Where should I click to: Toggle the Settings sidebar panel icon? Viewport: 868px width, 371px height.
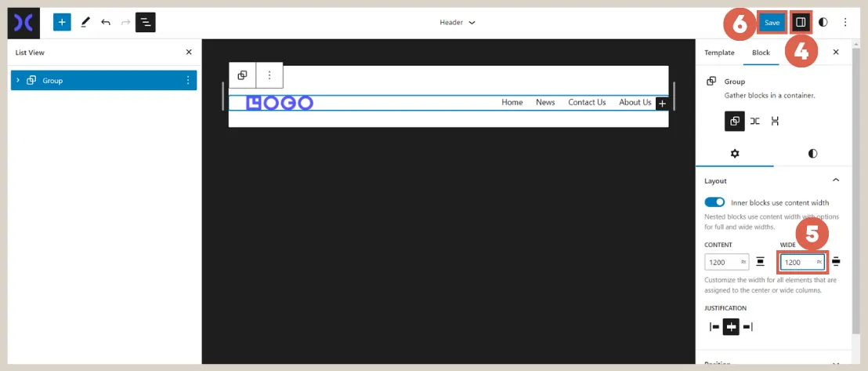click(801, 22)
